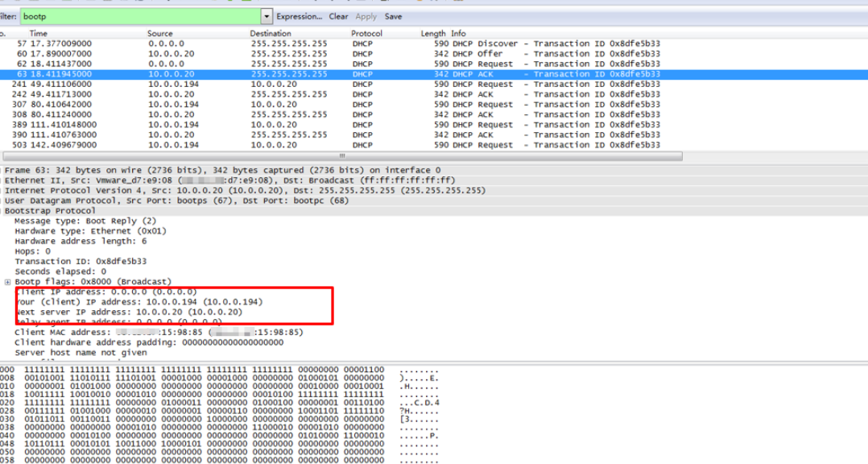Select the Bootstrap Protocol tree row

[x=434, y=211]
